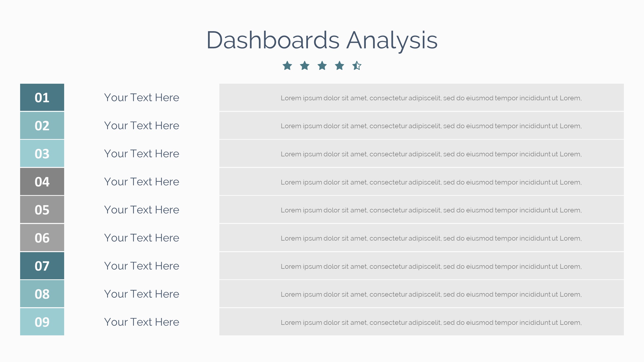The width and height of the screenshot is (644, 362).
Task: Click the dark teal 01 number box
Action: point(42,97)
